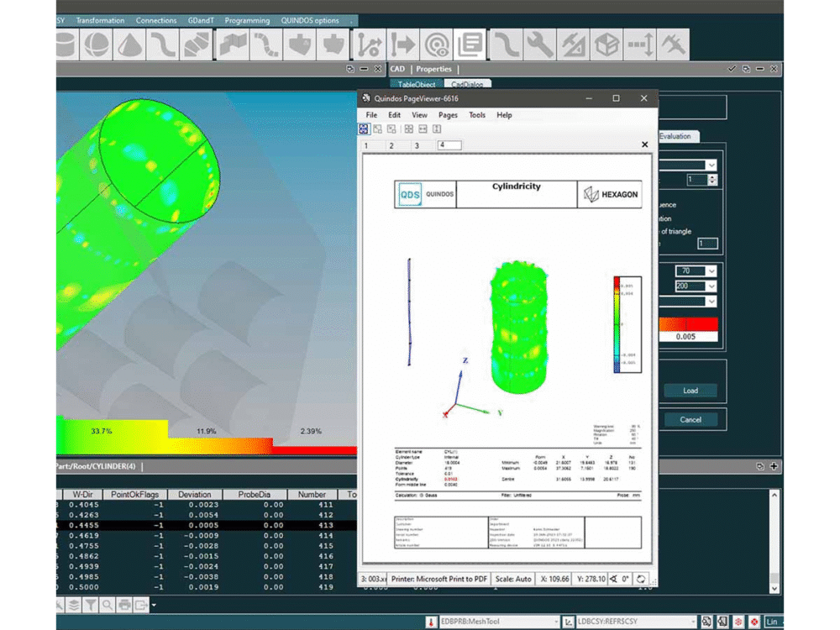
Task: Open the Tools menu in PageViewer
Action: point(477,114)
